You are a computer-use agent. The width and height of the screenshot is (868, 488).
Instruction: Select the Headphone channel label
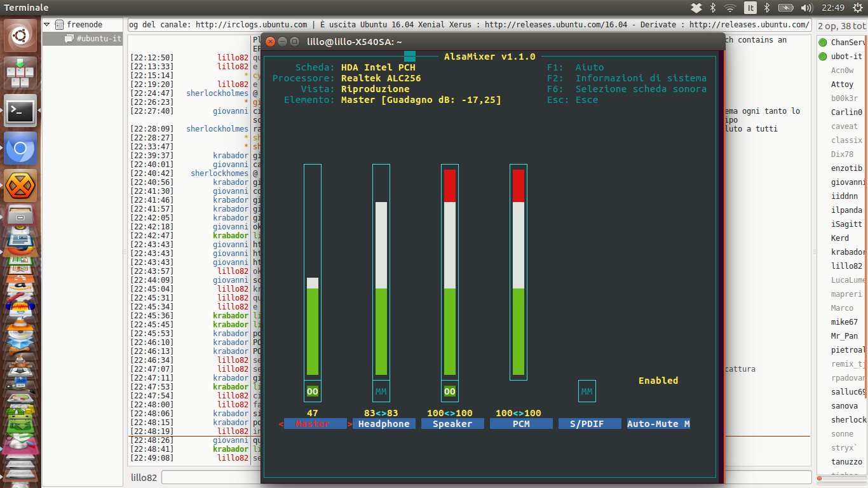(384, 424)
